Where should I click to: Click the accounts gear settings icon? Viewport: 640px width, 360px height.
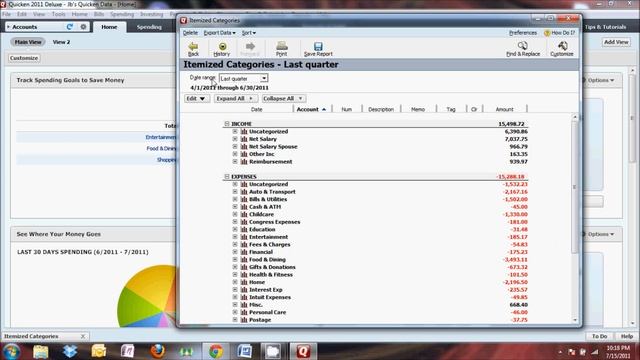pyautogui.click(x=83, y=27)
